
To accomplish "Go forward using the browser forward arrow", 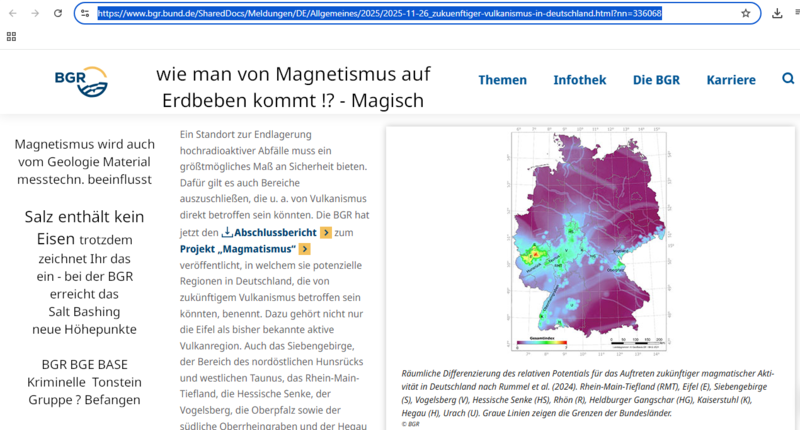I will point(35,14).
